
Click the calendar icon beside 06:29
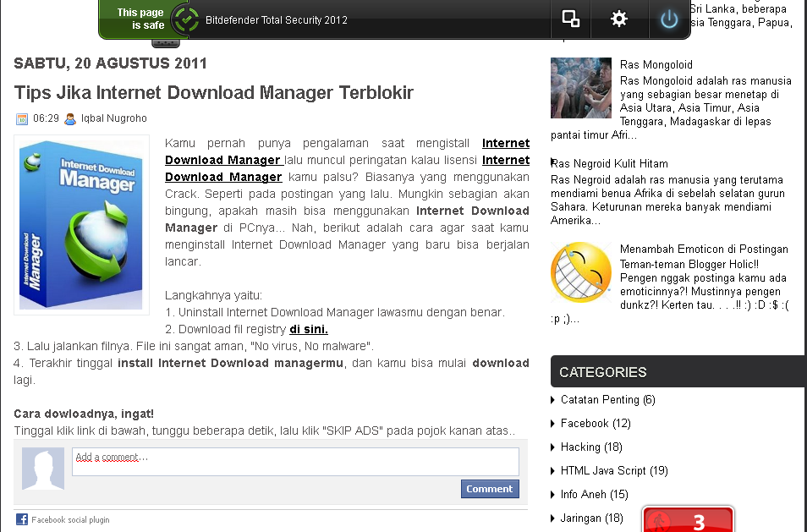tap(22, 119)
